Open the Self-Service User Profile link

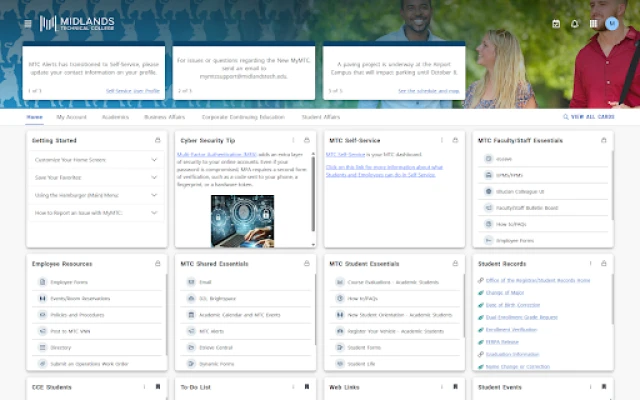[133, 90]
